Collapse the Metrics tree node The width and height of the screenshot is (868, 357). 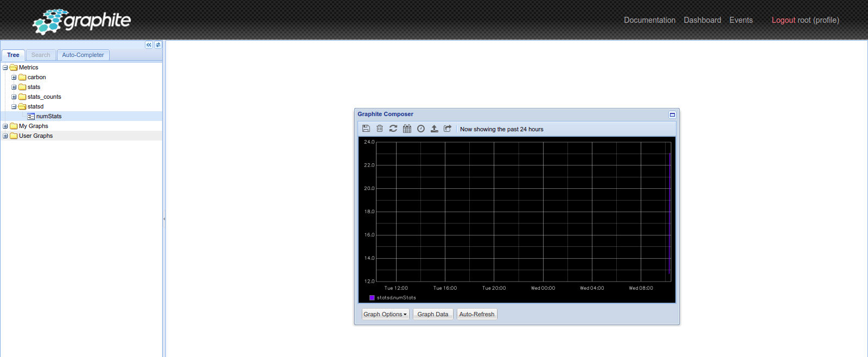pyautogui.click(x=5, y=67)
